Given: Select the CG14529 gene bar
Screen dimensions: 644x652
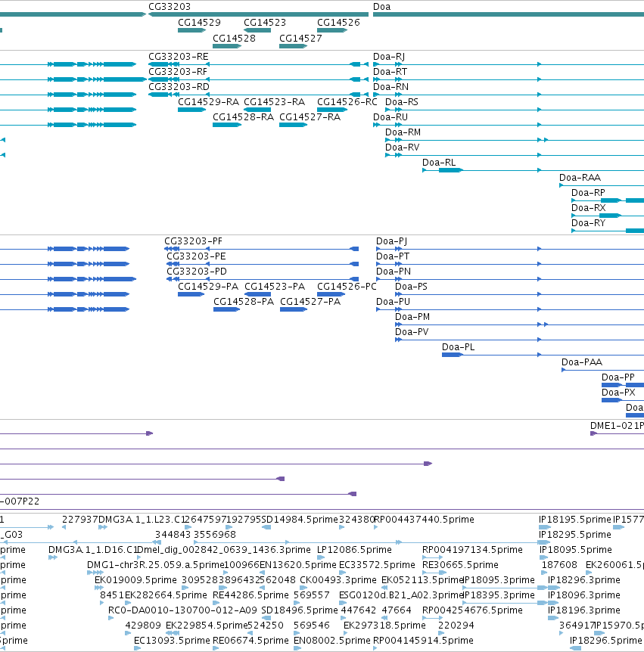Looking at the screenshot, I should pyautogui.click(x=191, y=30).
